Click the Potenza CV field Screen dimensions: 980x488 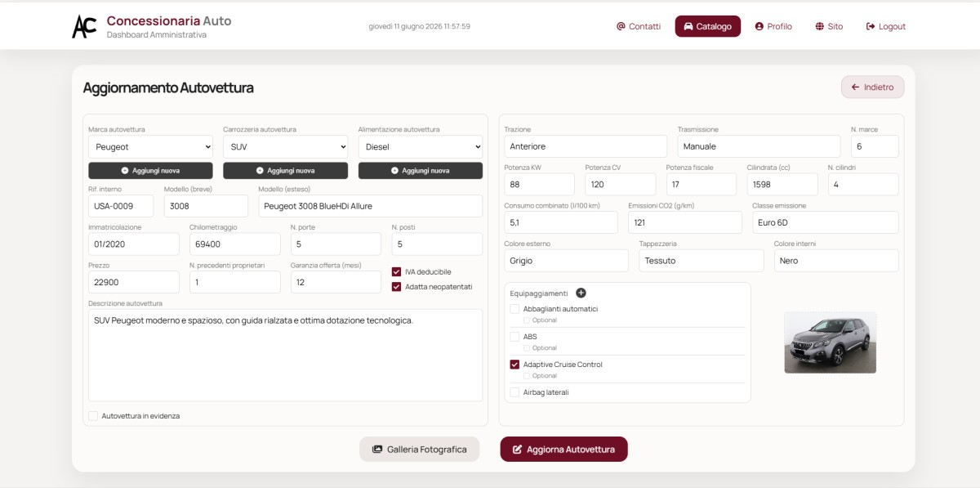(x=621, y=184)
